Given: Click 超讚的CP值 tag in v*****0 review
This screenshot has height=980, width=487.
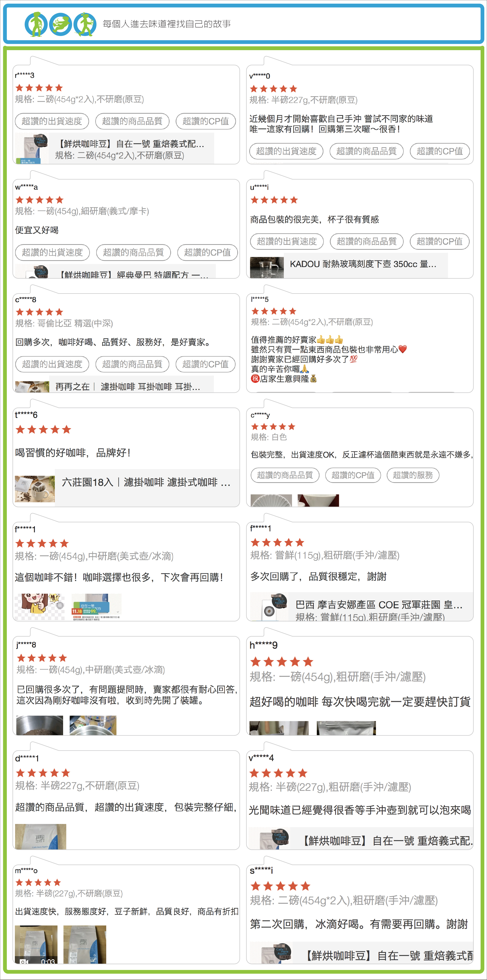Looking at the screenshot, I should click(439, 151).
